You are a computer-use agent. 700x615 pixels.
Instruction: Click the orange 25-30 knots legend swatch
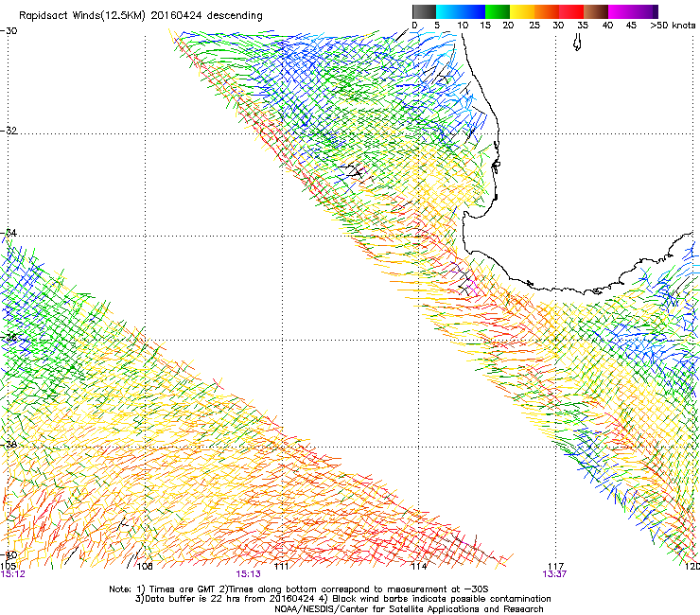pyautogui.click(x=547, y=11)
